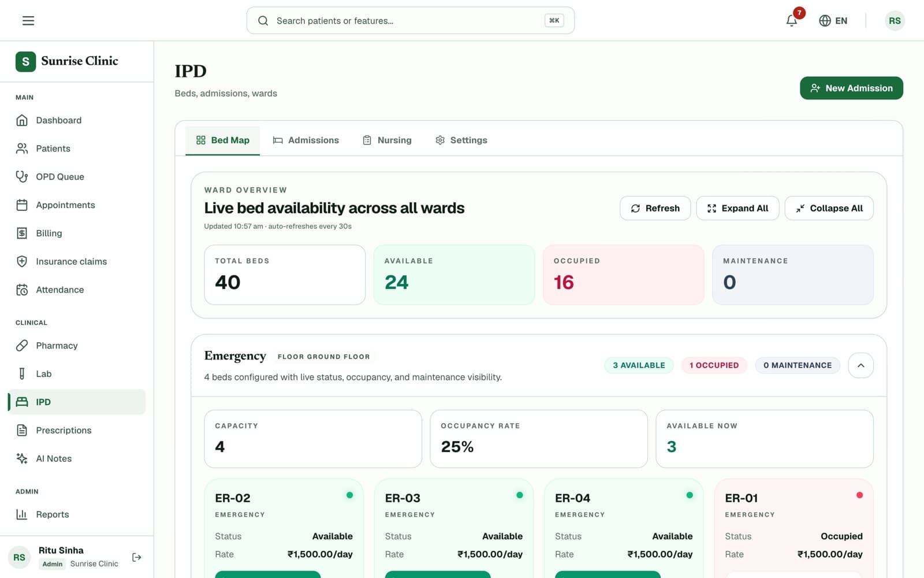This screenshot has height=578, width=924.
Task: Open the hamburger menu icon
Action: click(x=28, y=21)
